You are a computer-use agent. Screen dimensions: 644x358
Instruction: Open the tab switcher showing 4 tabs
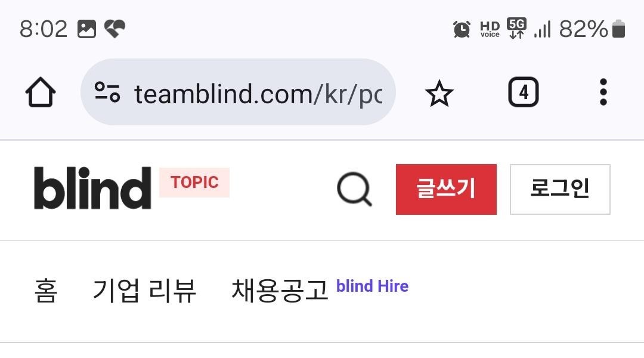[x=523, y=92]
